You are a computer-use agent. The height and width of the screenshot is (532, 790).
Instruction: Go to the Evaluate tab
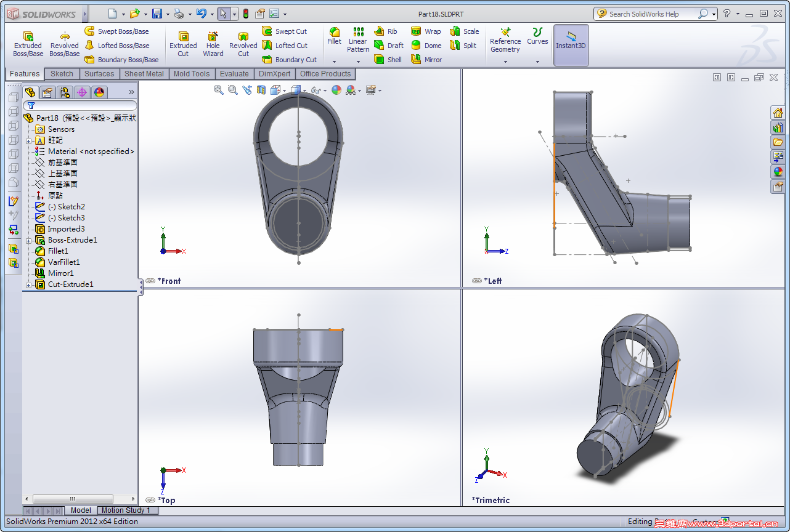(x=234, y=74)
